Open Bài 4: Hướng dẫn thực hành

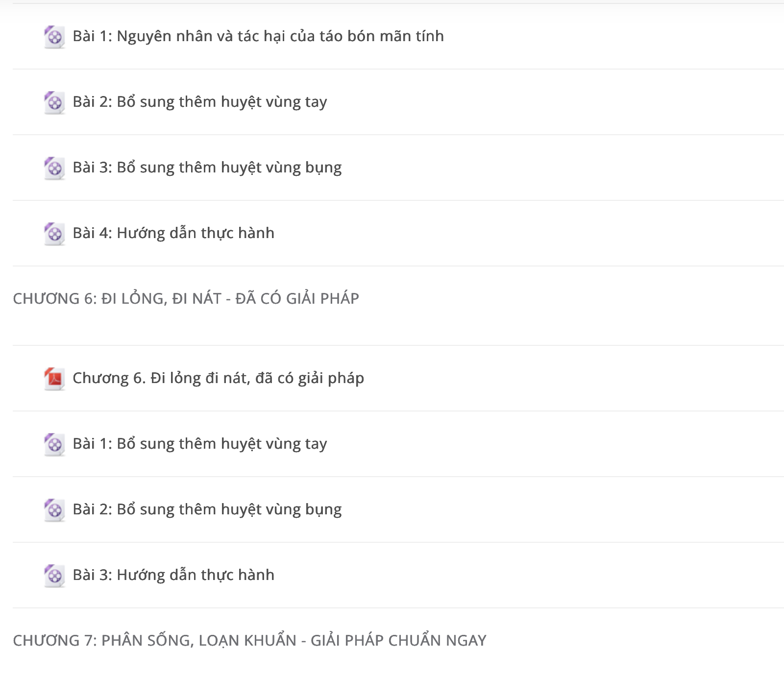[173, 233]
